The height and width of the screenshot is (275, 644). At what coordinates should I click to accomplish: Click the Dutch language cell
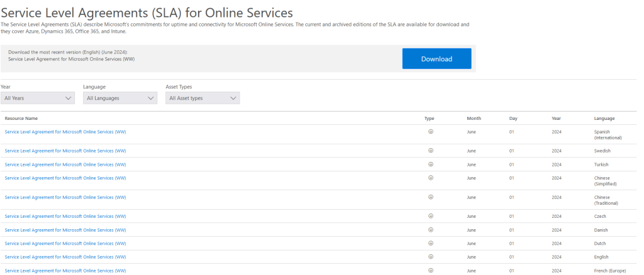[599, 244]
